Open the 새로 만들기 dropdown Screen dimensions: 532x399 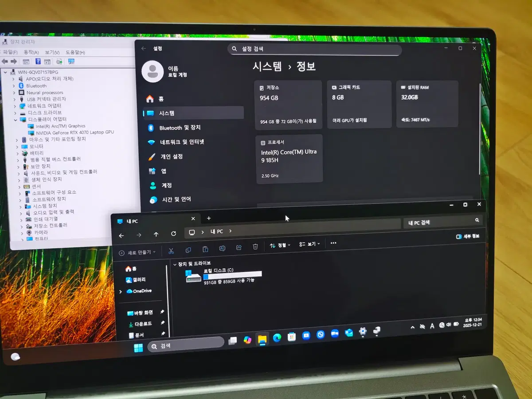(137, 253)
